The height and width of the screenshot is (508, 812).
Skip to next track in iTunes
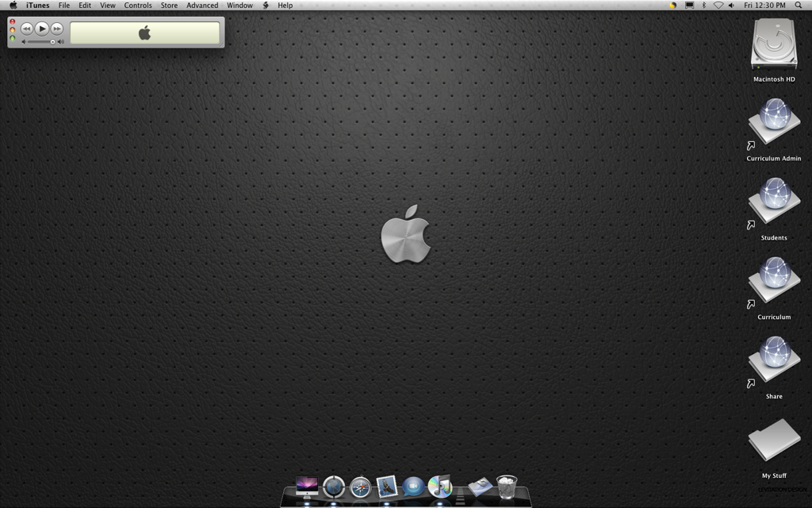click(x=57, y=29)
